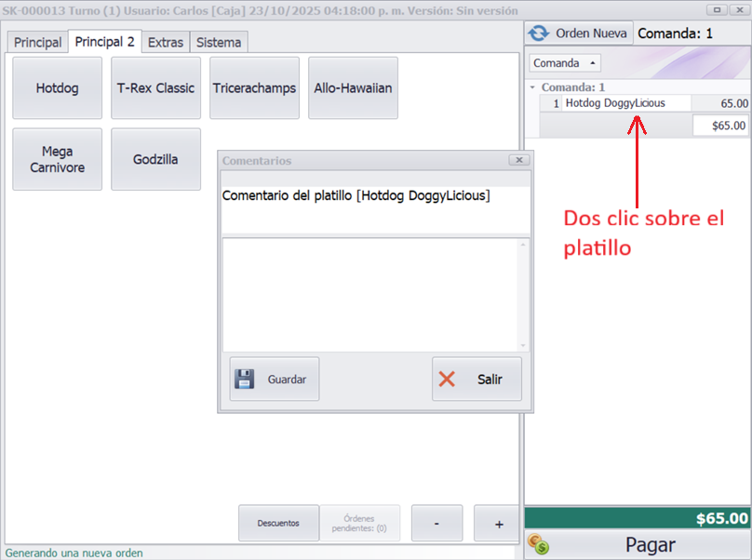Decrease quantity with the minus button
This screenshot has width=752, height=560.
click(436, 523)
